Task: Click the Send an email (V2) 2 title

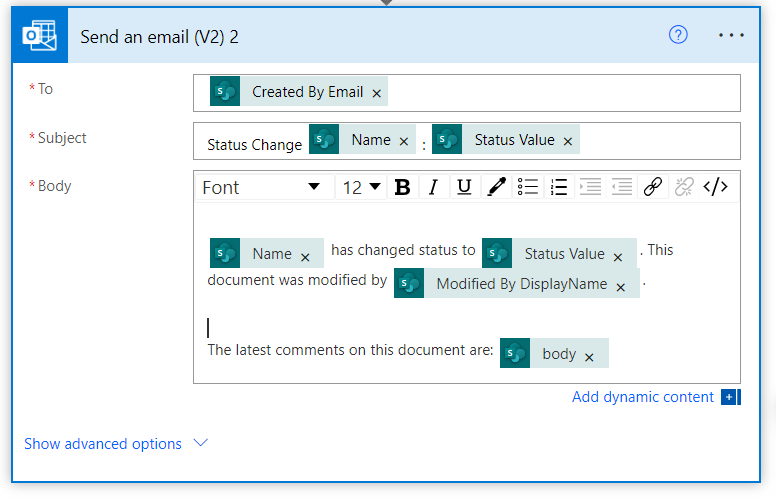Action: click(159, 37)
